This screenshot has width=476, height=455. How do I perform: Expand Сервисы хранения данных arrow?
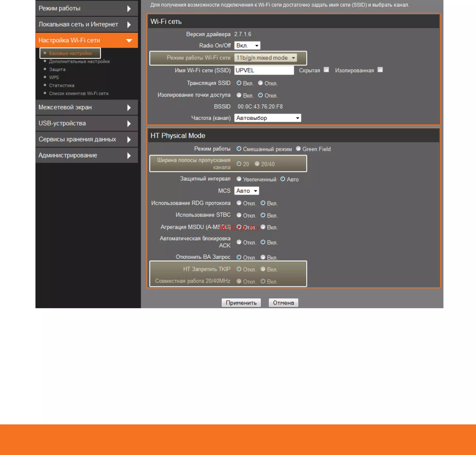[129, 139]
